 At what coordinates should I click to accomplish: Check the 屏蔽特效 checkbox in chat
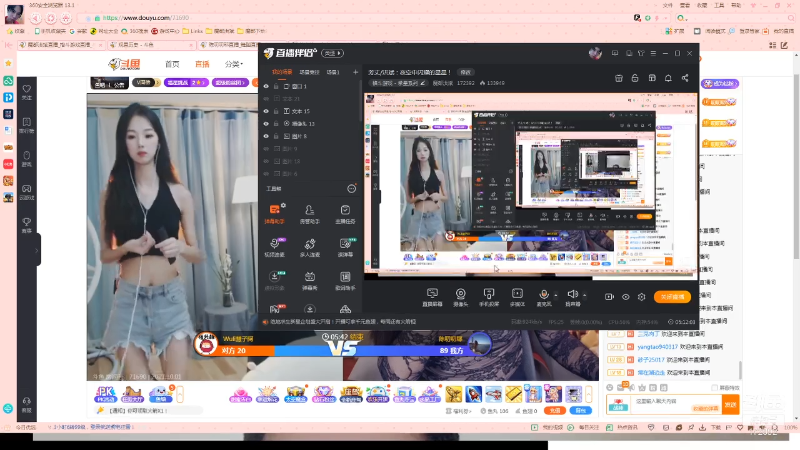714,388
